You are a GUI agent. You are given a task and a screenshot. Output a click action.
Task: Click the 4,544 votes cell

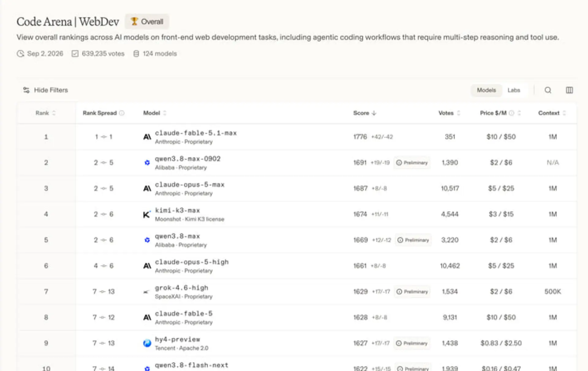pos(450,214)
